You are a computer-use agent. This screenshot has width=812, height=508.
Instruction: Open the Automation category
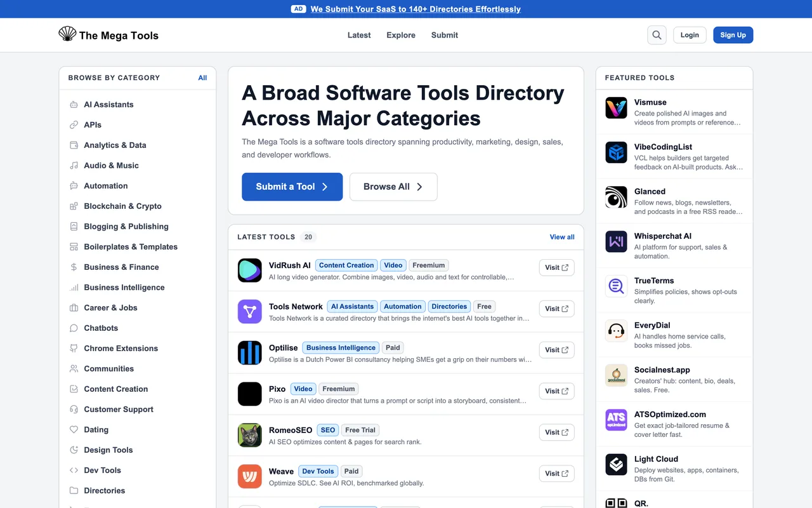[x=138, y=186]
